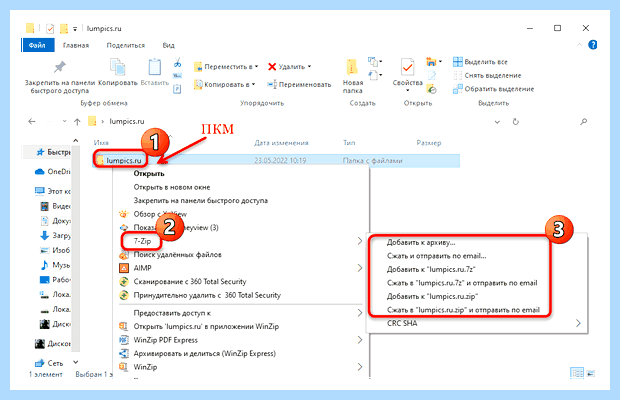Click Give access to menu entry

pyautogui.click(x=172, y=313)
